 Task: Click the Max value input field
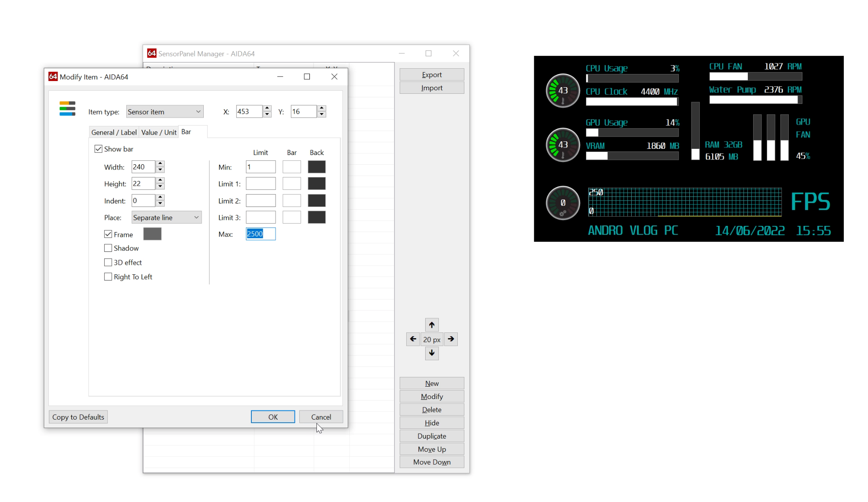261,234
